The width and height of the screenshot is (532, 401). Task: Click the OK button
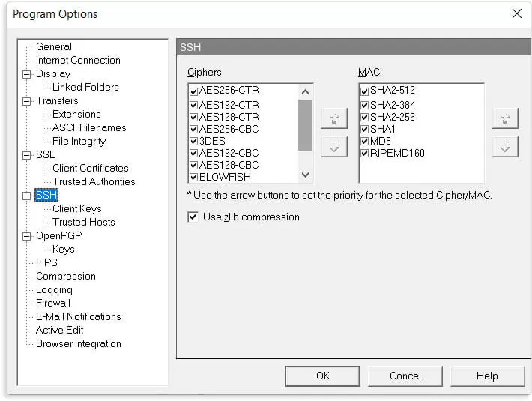322,376
